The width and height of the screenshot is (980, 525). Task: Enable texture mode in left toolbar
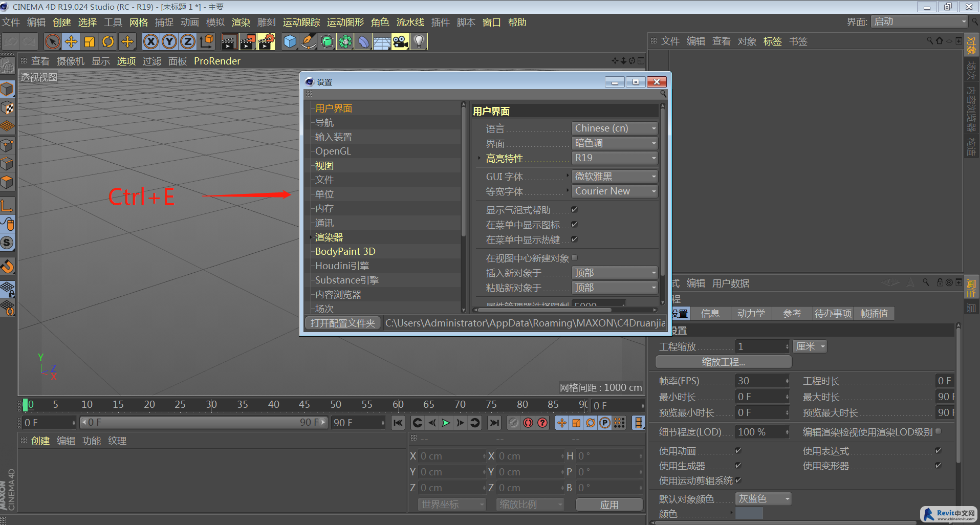point(7,108)
